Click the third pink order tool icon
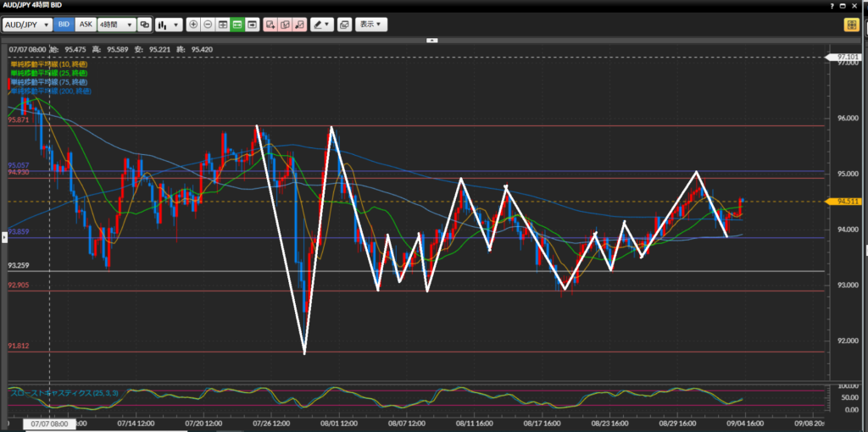This screenshot has height=432, width=868. coord(299,25)
